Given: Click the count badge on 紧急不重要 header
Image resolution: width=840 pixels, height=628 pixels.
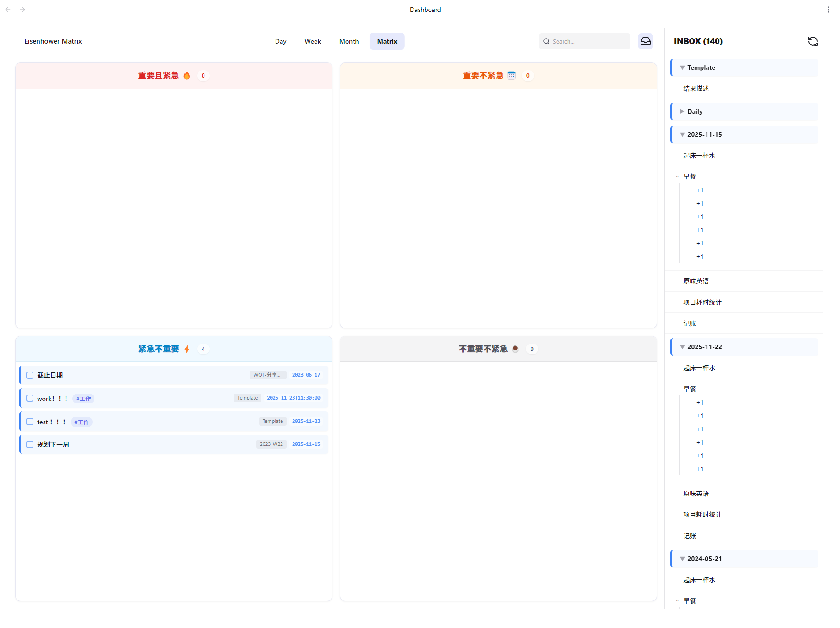Looking at the screenshot, I should [x=203, y=349].
